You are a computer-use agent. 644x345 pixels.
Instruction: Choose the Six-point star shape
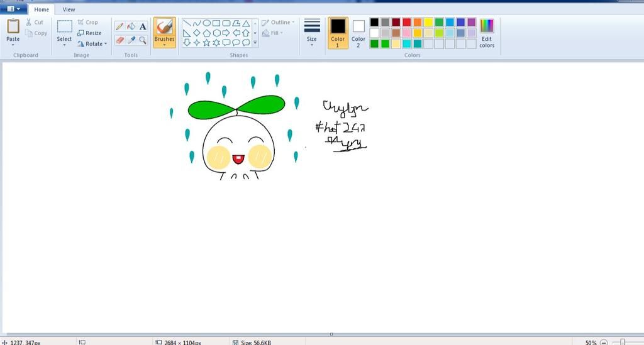tap(216, 42)
